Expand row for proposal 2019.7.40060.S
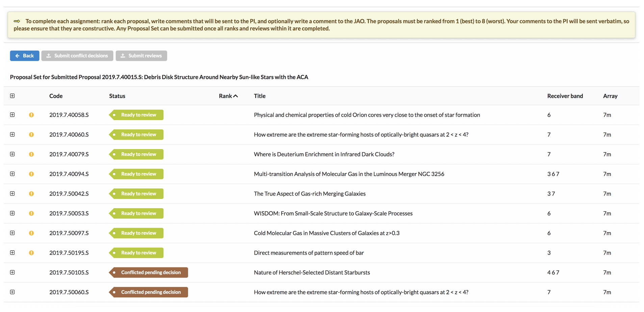The image size is (644, 312). (12, 135)
